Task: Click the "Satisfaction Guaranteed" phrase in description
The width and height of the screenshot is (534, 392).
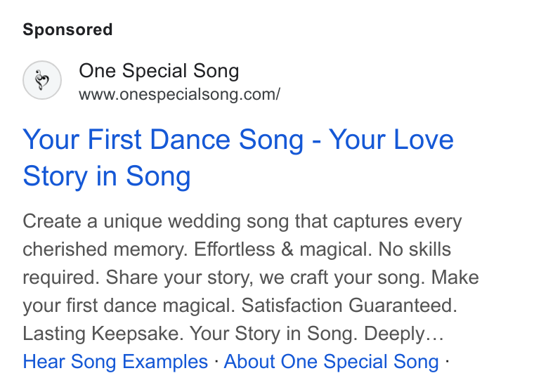Action: click(349, 305)
